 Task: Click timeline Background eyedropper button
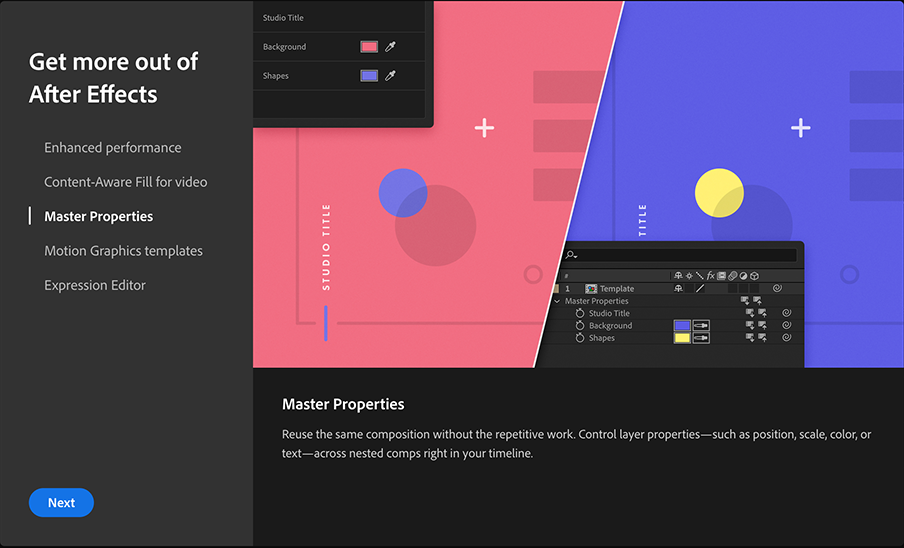701,326
